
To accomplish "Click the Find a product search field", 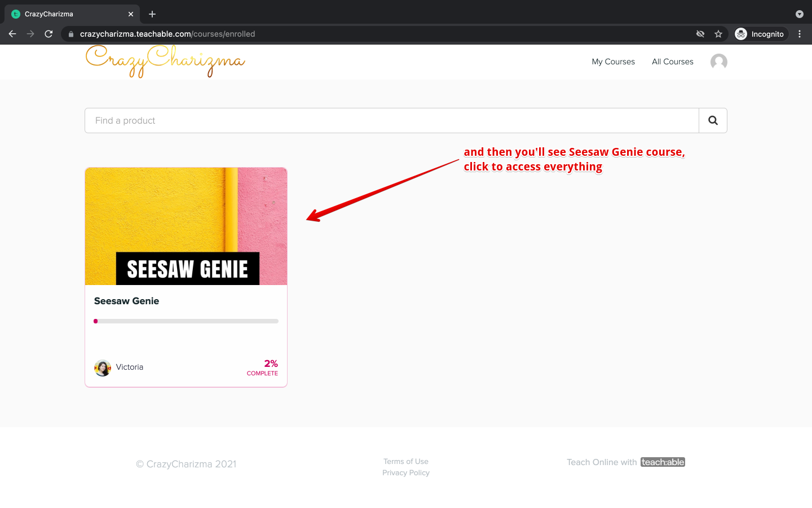I will coord(392,121).
